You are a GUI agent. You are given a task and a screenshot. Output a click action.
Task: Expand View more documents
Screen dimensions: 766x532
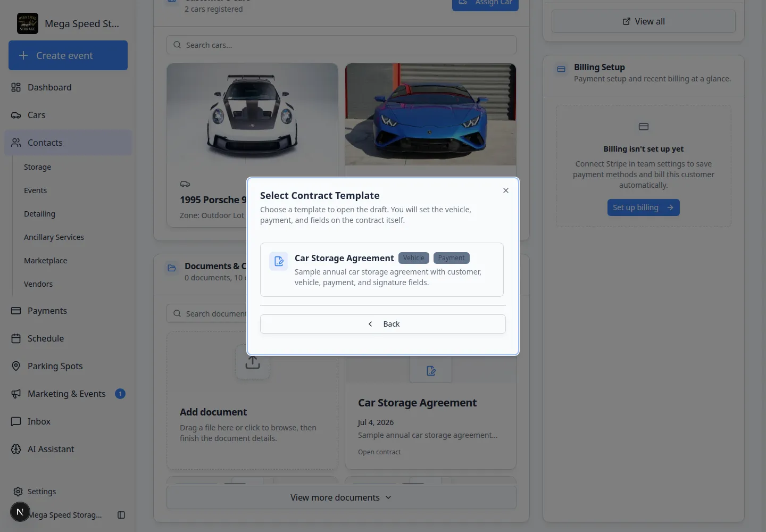pyautogui.click(x=342, y=497)
